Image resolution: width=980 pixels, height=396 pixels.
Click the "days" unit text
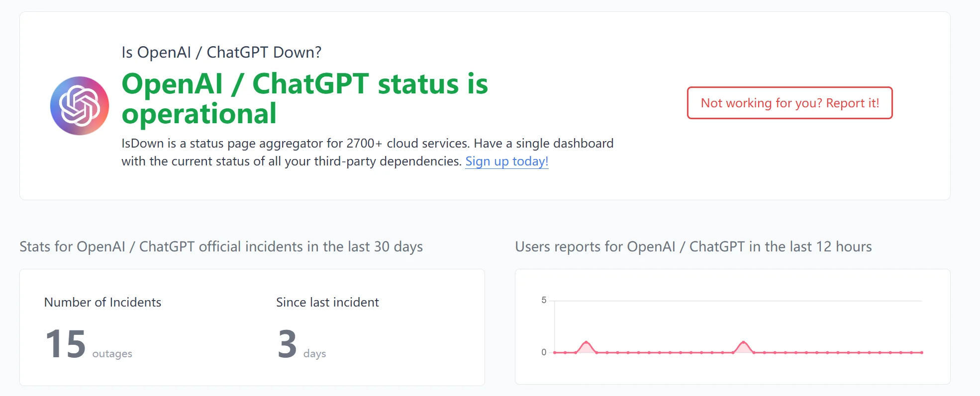pos(314,354)
